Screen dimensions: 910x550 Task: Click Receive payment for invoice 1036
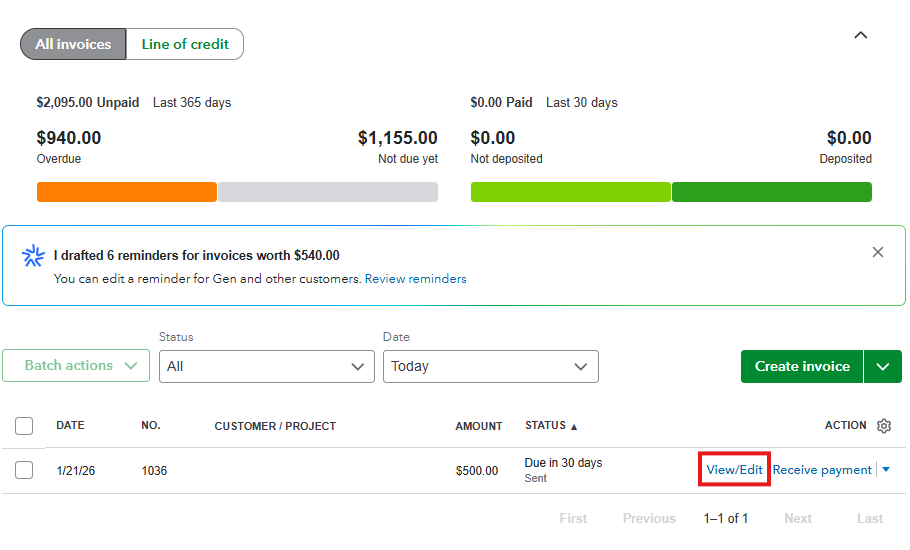(822, 470)
